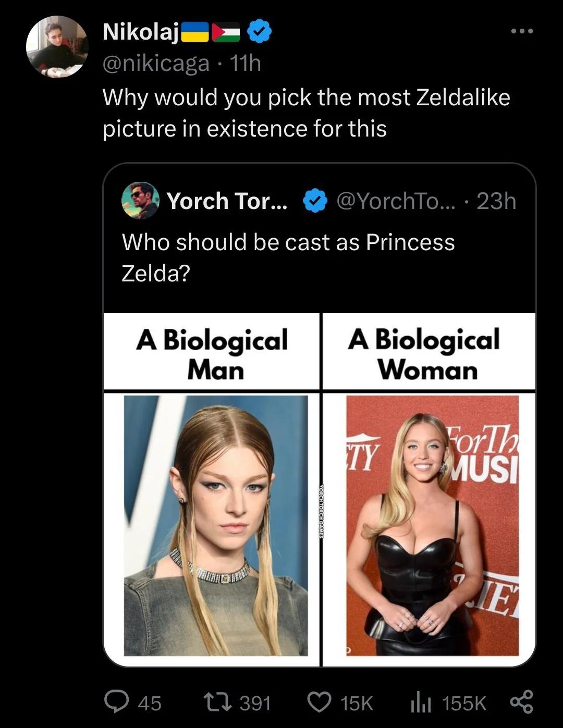Image resolution: width=563 pixels, height=728 pixels.
Task: Open the @nikicaga handle link
Action: [x=156, y=64]
